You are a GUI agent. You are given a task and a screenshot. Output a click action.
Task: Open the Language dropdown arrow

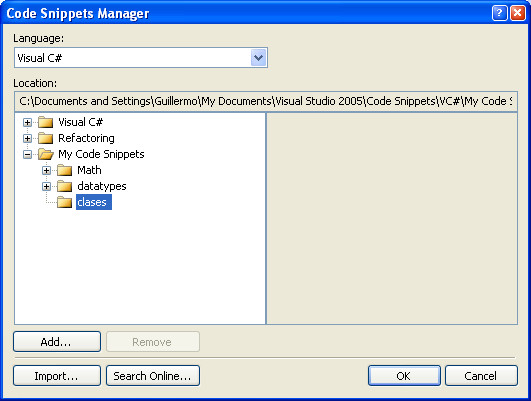pos(259,58)
